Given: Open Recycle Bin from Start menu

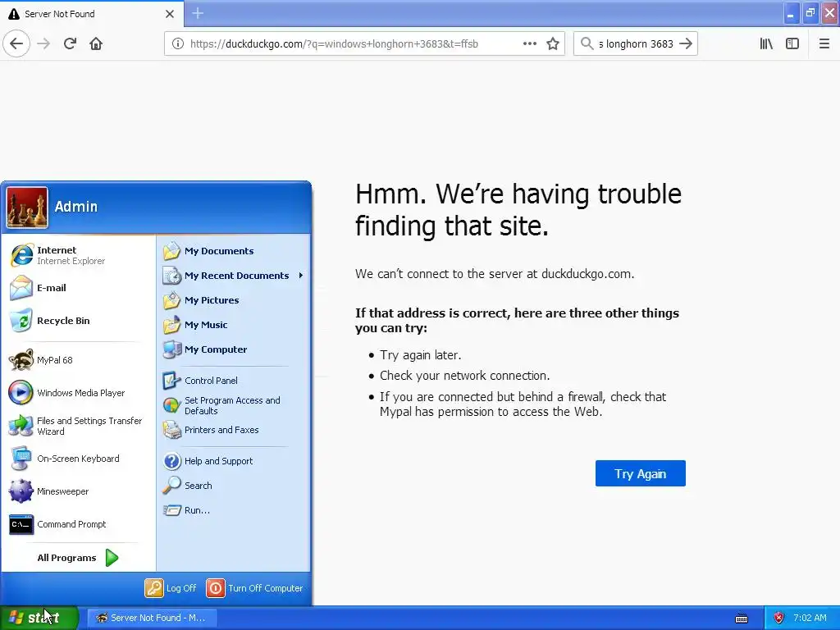Looking at the screenshot, I should pyautogui.click(x=78, y=321).
